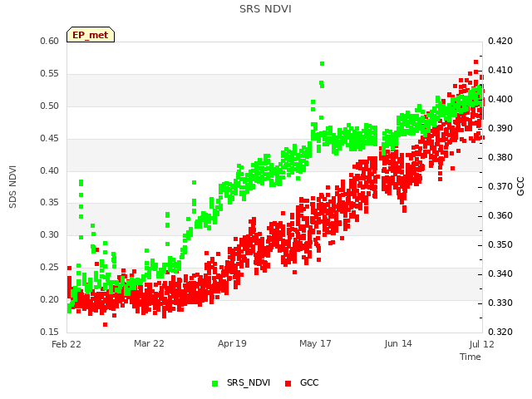Image resolution: width=532 pixels, height=399 pixels.
Task: Click the 0.15 left axis value
Action: coord(50,332)
